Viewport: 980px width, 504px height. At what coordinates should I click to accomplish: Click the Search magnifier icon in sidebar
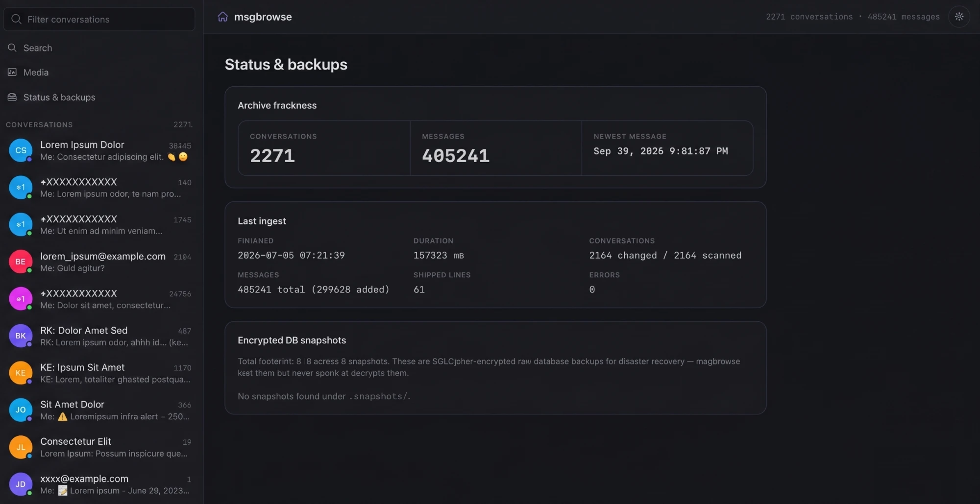pyautogui.click(x=12, y=48)
